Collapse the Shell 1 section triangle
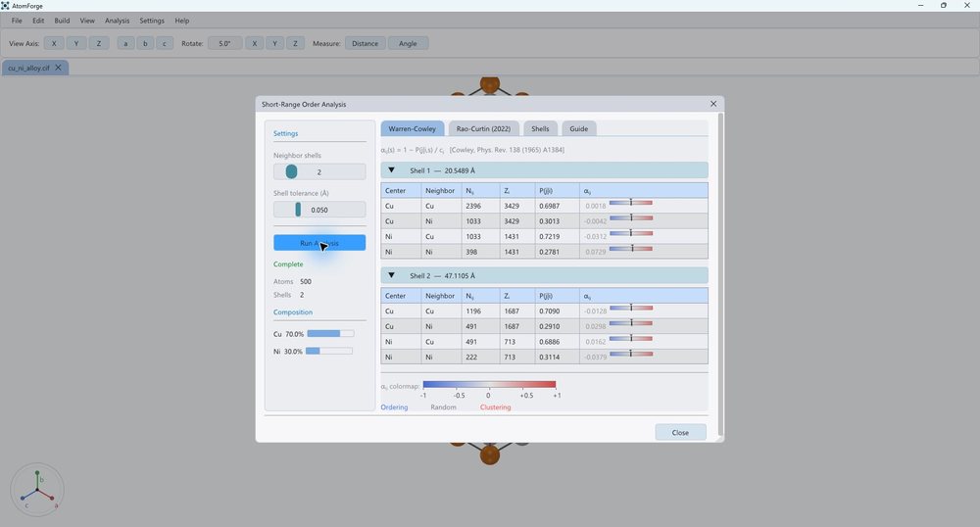 (391, 169)
